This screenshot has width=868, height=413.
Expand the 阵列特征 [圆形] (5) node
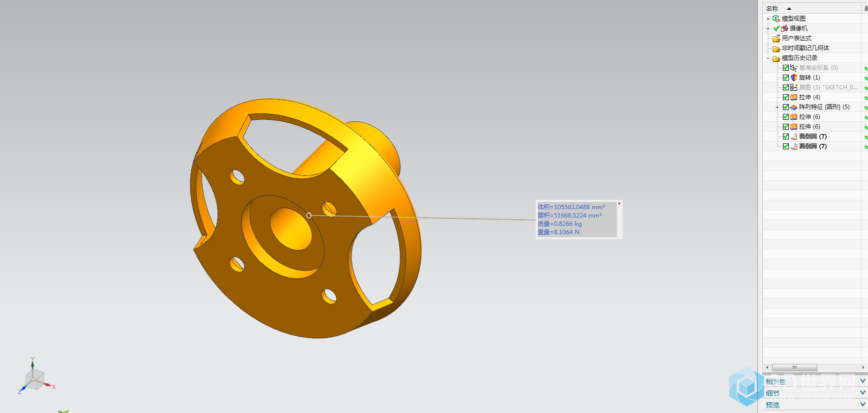coord(777,107)
